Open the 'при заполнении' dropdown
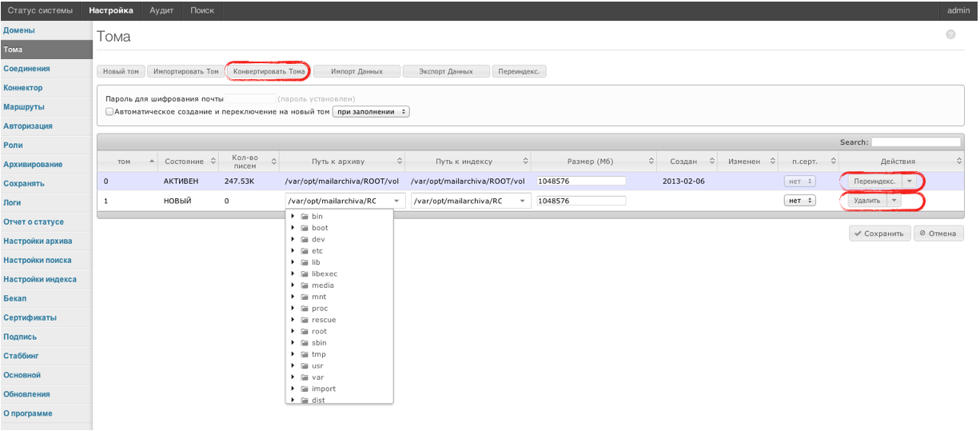This screenshot has height=431, width=980. [x=371, y=112]
